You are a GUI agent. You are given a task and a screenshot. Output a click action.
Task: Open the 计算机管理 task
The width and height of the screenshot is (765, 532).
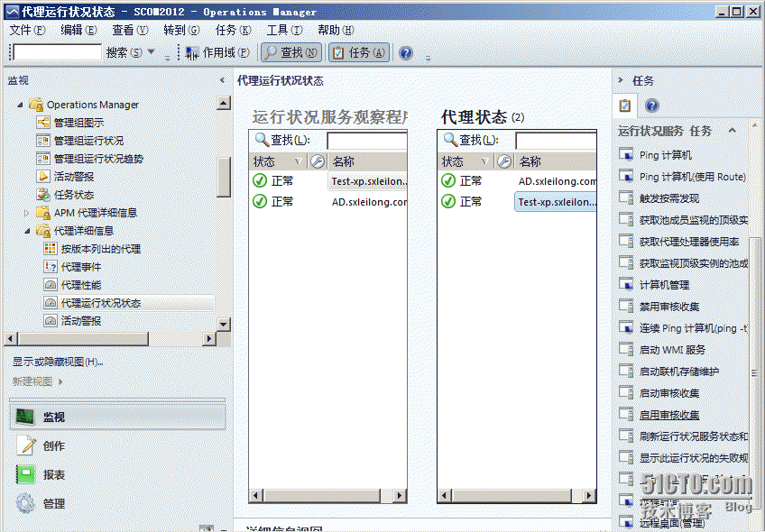click(664, 285)
